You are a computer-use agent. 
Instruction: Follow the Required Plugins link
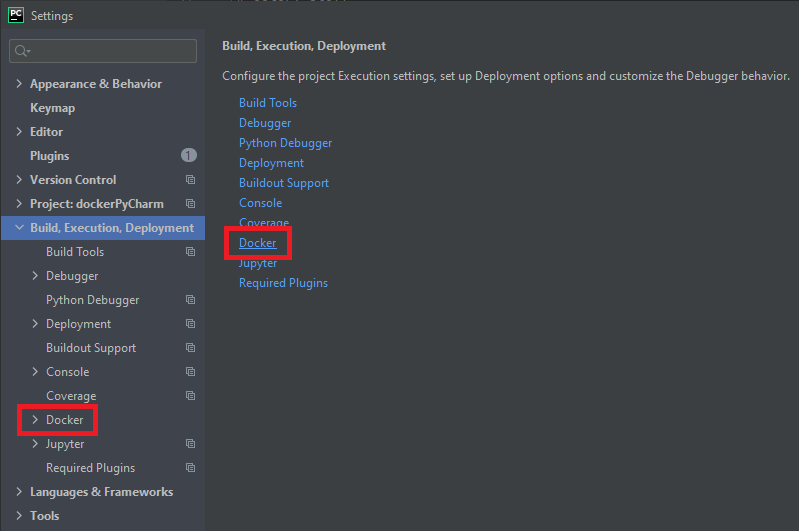point(283,283)
